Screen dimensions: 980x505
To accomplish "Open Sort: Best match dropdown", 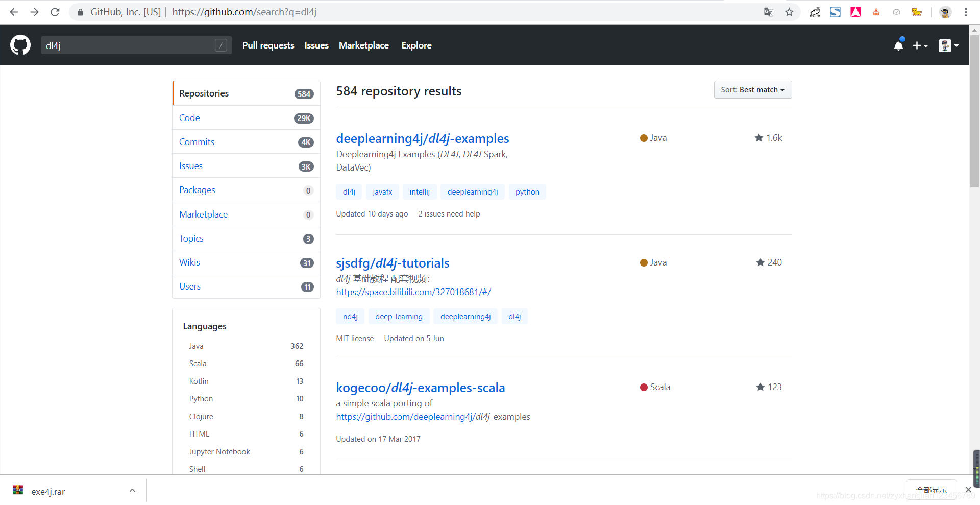I will [x=753, y=90].
